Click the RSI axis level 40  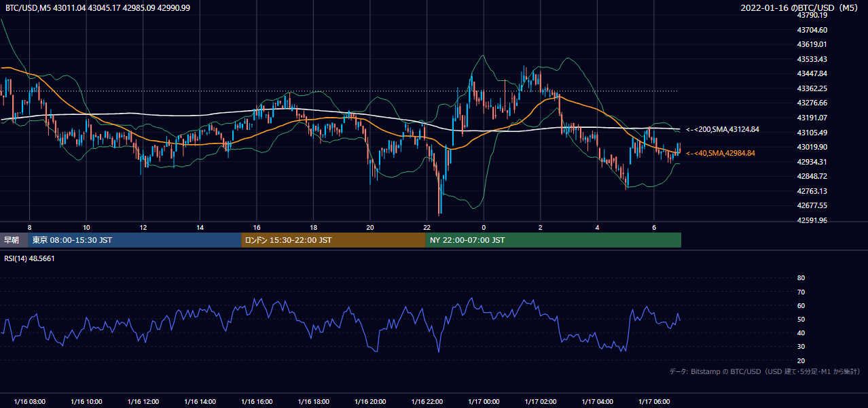coord(801,333)
